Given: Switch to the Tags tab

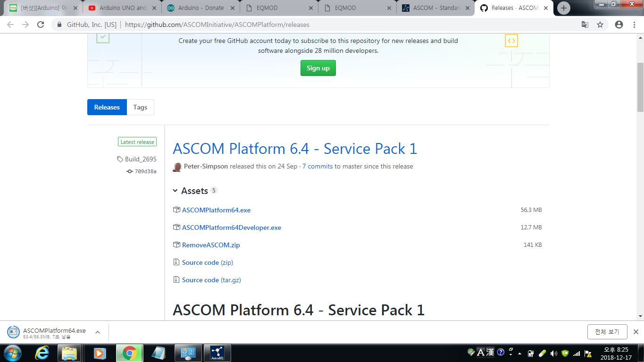Looking at the screenshot, I should click(x=140, y=107).
